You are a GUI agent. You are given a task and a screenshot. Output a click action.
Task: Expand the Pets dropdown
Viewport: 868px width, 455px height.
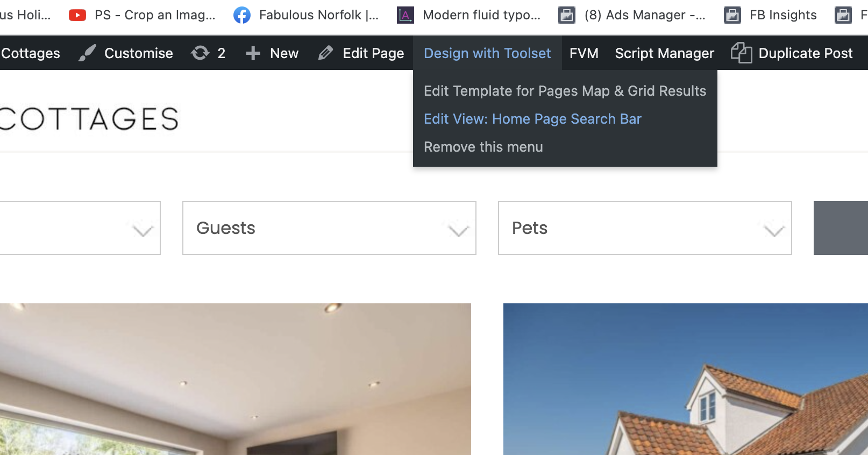[645, 228]
